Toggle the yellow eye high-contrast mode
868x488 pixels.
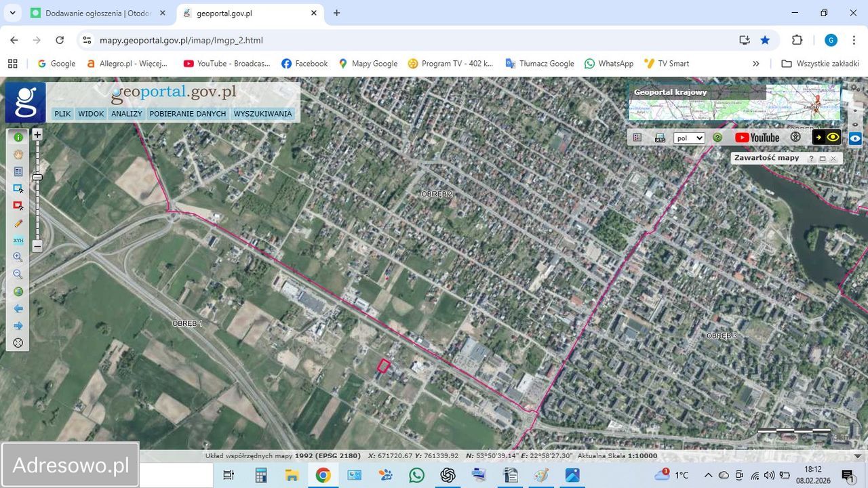click(833, 138)
